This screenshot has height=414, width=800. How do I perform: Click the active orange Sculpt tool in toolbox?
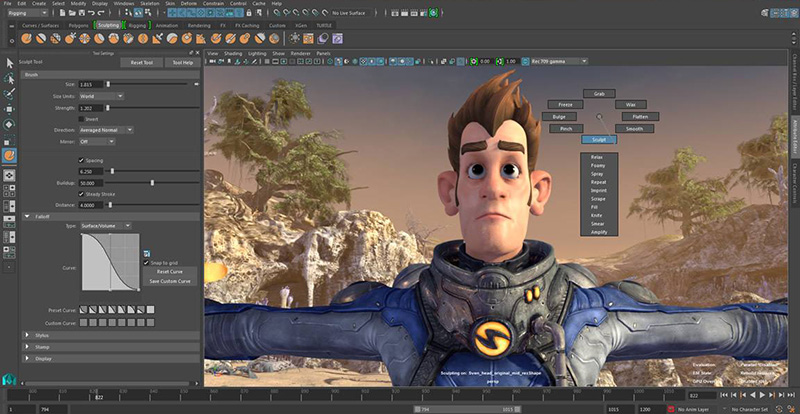(x=10, y=155)
